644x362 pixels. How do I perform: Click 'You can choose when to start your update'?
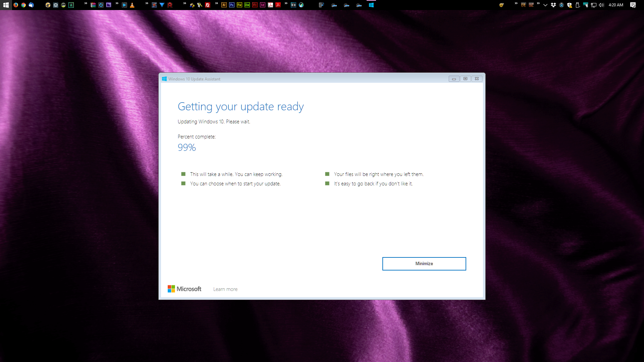[235, 184]
